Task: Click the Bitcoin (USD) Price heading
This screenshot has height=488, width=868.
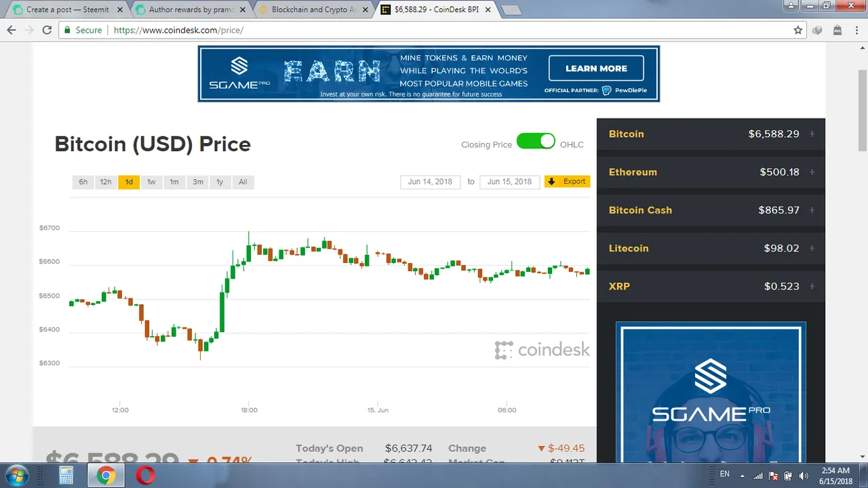Action: (153, 144)
